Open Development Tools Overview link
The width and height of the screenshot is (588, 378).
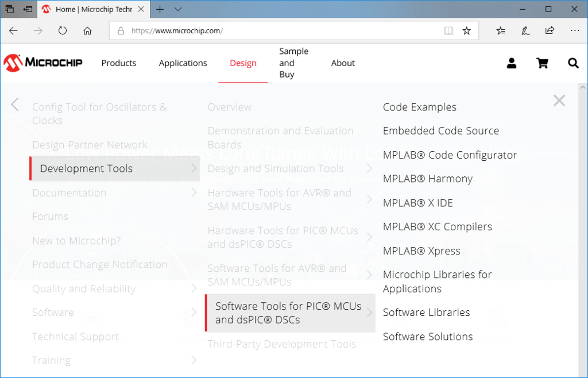pyautogui.click(x=230, y=107)
